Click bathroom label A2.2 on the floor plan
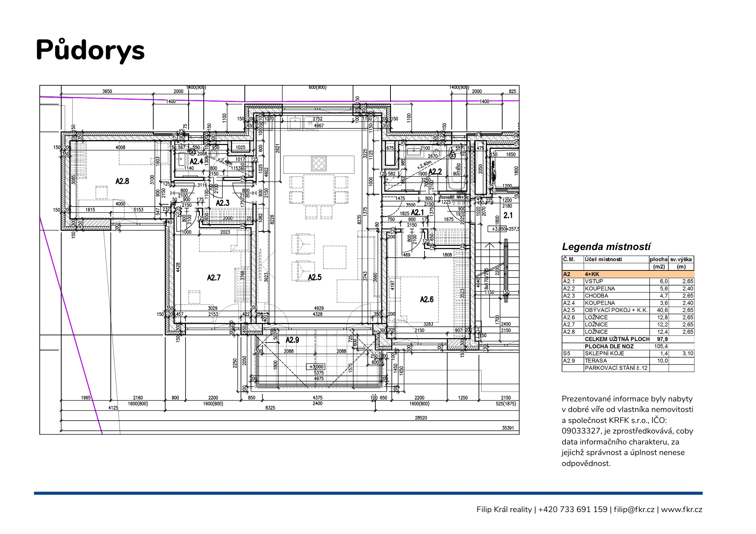 (x=435, y=172)
